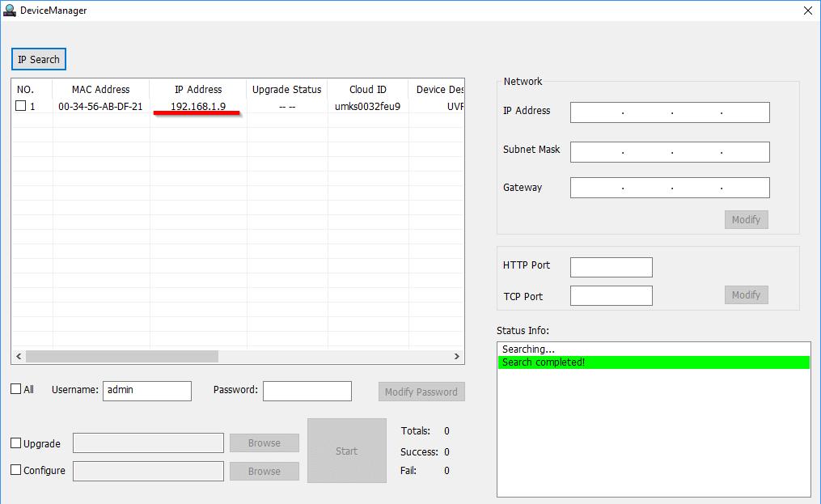
Task: Click the HTTP Port input field
Action: click(611, 267)
